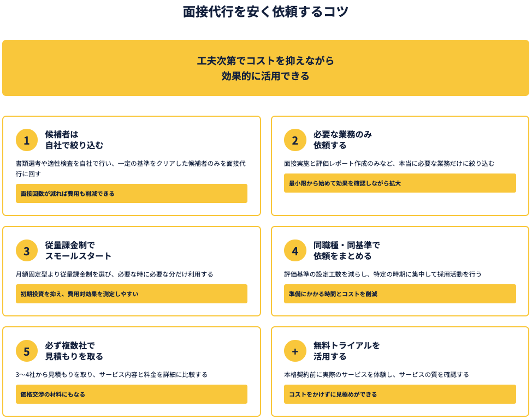Click the yellow plus circle icon

pyautogui.click(x=295, y=351)
